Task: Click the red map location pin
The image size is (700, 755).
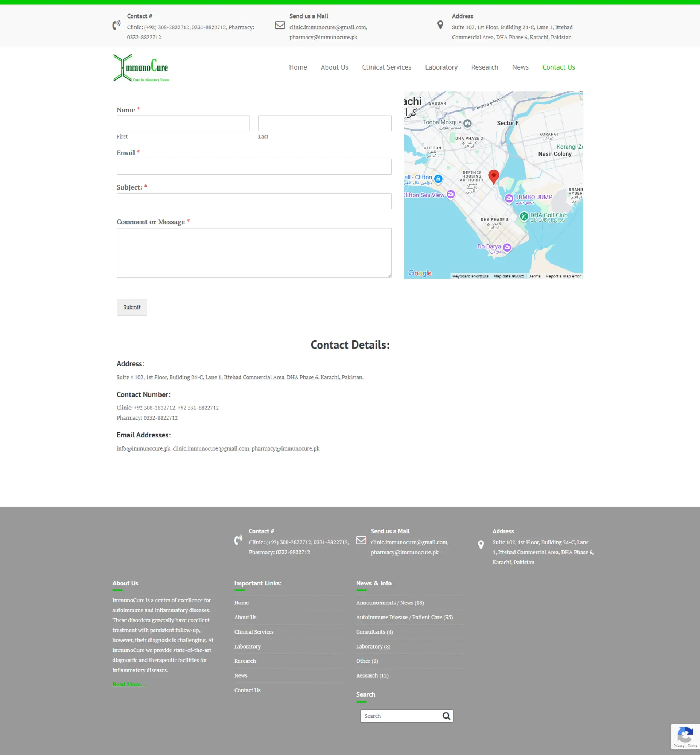Action: pos(493,176)
